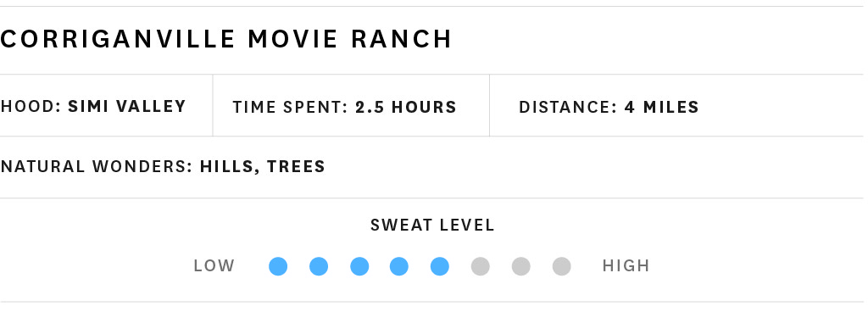868x312 pixels.
Task: Click the third blue sweat level dot
Action: pyautogui.click(x=359, y=266)
